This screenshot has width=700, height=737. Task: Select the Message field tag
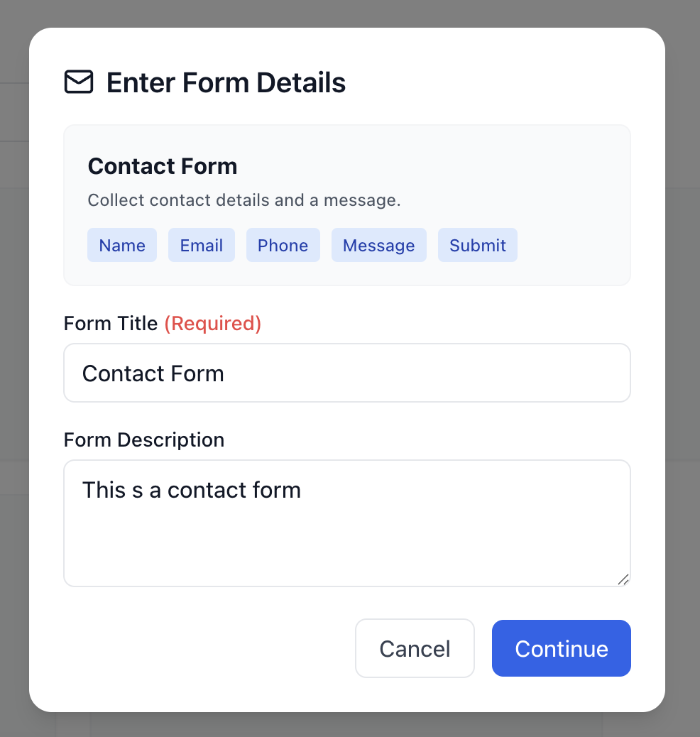coord(378,246)
